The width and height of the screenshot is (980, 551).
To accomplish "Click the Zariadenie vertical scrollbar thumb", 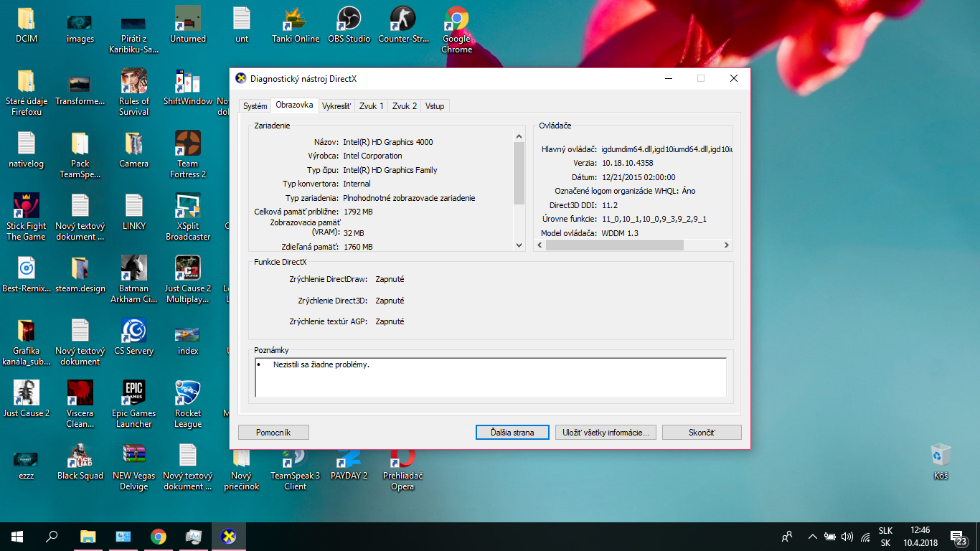I will (519, 173).
